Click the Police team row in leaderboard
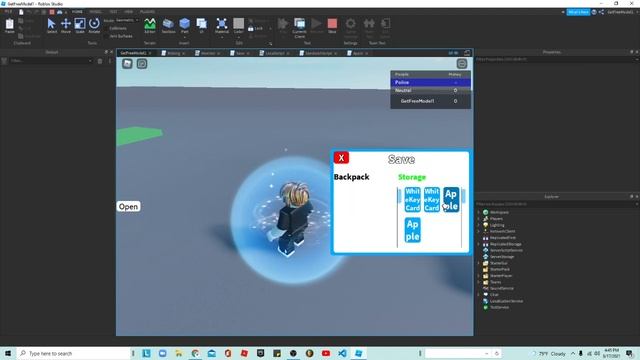 (431, 82)
